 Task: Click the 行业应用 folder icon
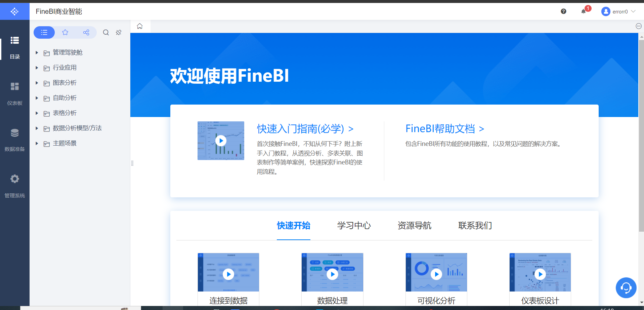point(47,68)
